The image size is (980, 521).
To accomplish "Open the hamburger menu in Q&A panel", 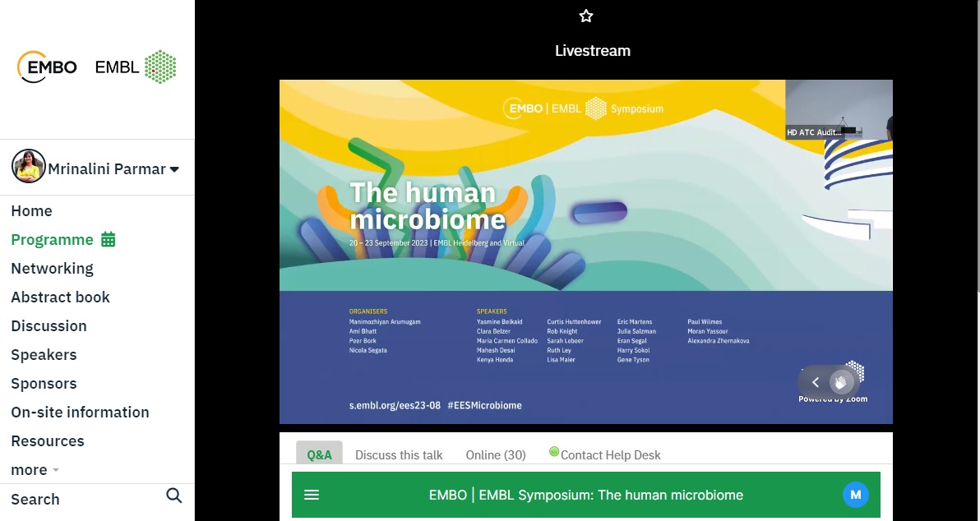I will click(x=312, y=495).
